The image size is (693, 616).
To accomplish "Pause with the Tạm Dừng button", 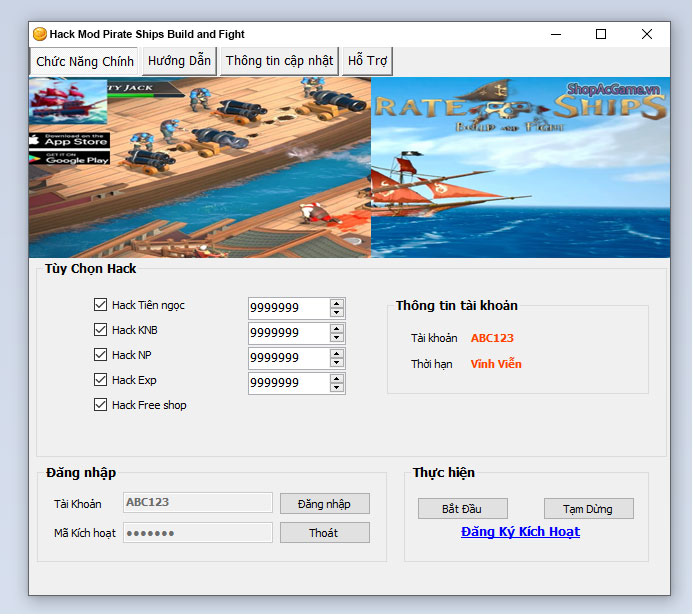I will coord(588,509).
